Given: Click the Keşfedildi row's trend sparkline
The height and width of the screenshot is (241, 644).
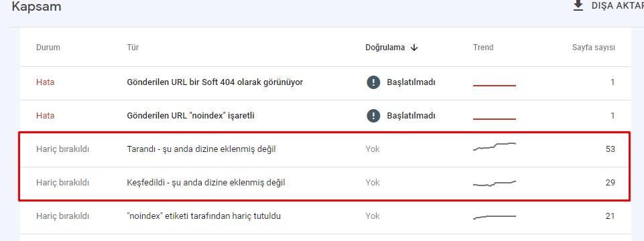Looking at the screenshot, I should (x=495, y=183).
